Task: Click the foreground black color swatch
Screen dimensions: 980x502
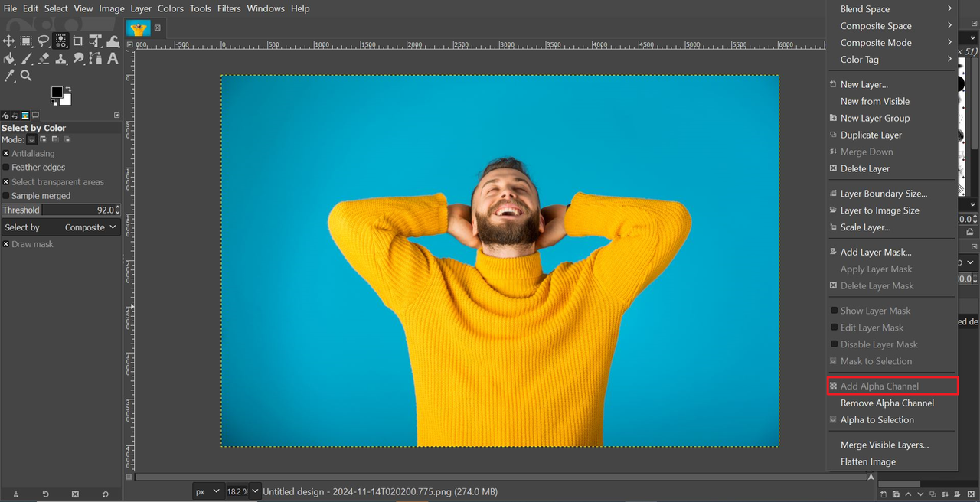Action: coord(57,92)
